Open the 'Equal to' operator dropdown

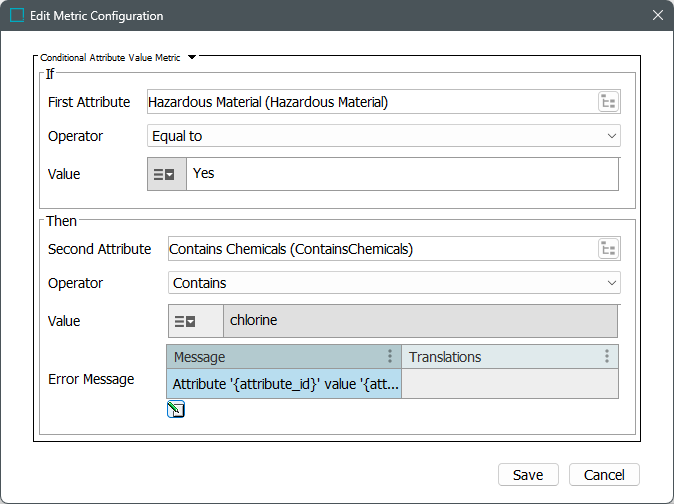tap(383, 136)
